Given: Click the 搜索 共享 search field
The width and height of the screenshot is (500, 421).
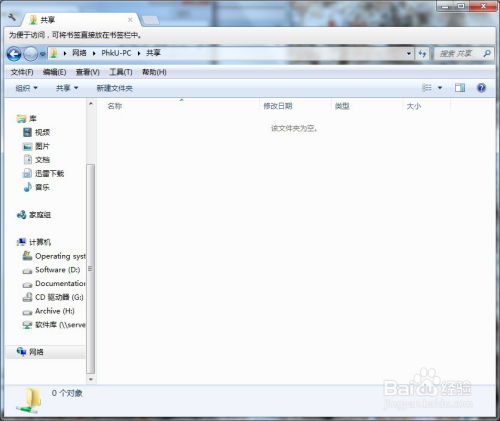Looking at the screenshot, I should tap(458, 53).
